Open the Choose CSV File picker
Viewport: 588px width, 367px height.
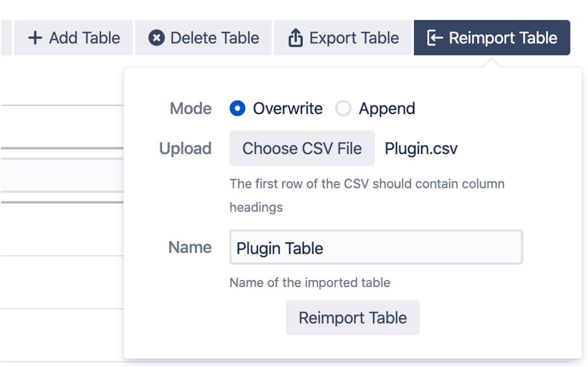pyautogui.click(x=302, y=148)
